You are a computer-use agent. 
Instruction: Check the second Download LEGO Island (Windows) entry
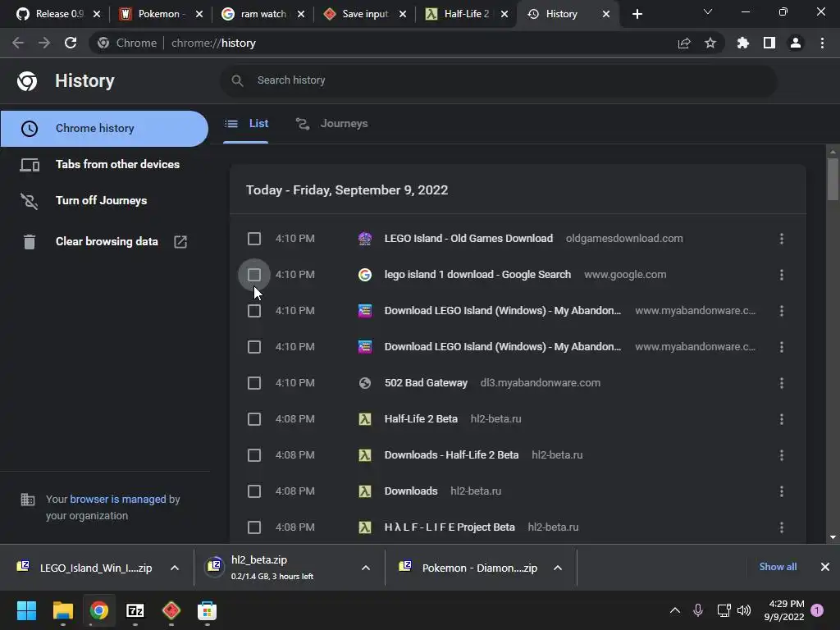(254, 347)
